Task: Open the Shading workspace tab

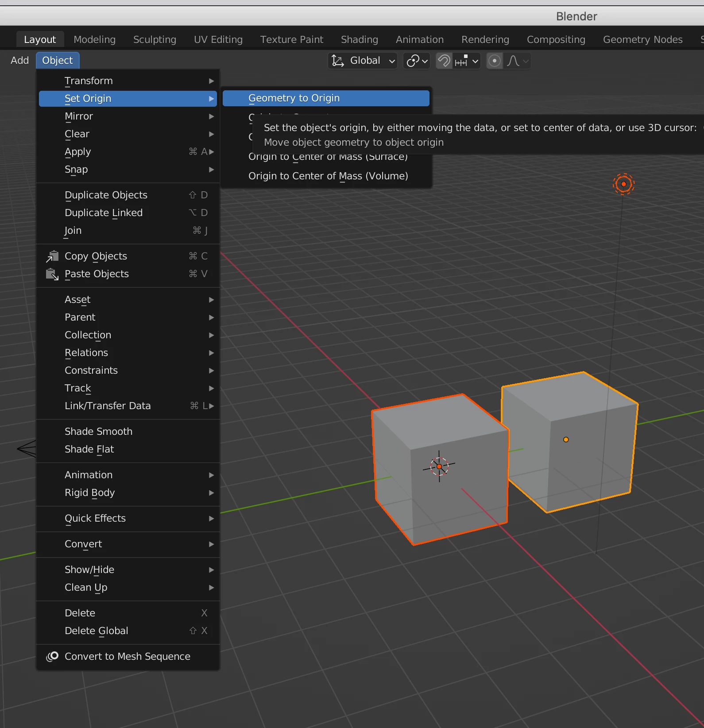Action: [359, 39]
